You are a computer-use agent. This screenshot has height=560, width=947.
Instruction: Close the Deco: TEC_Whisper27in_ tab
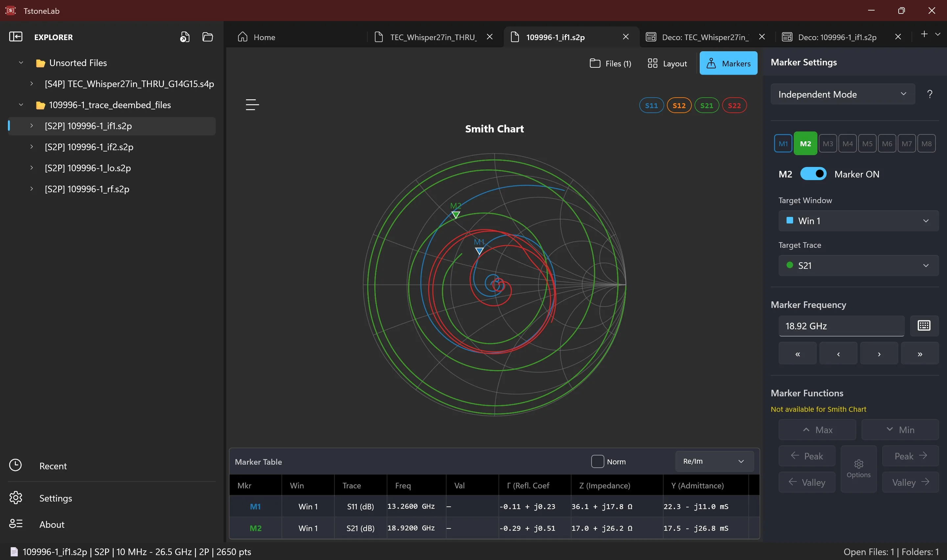762,36
